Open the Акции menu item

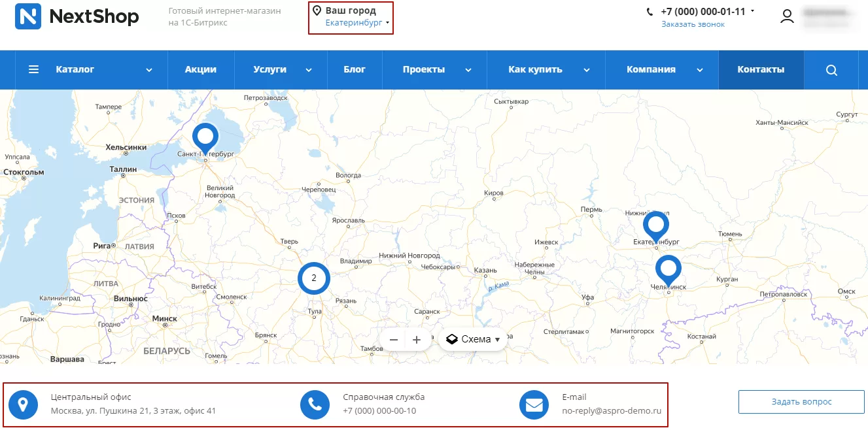point(201,69)
